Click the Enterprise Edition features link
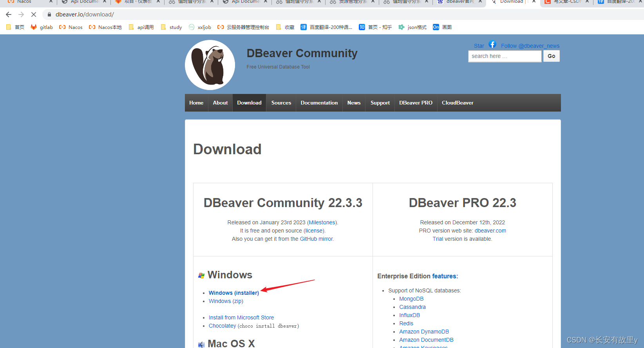The image size is (644, 348). [444, 276]
